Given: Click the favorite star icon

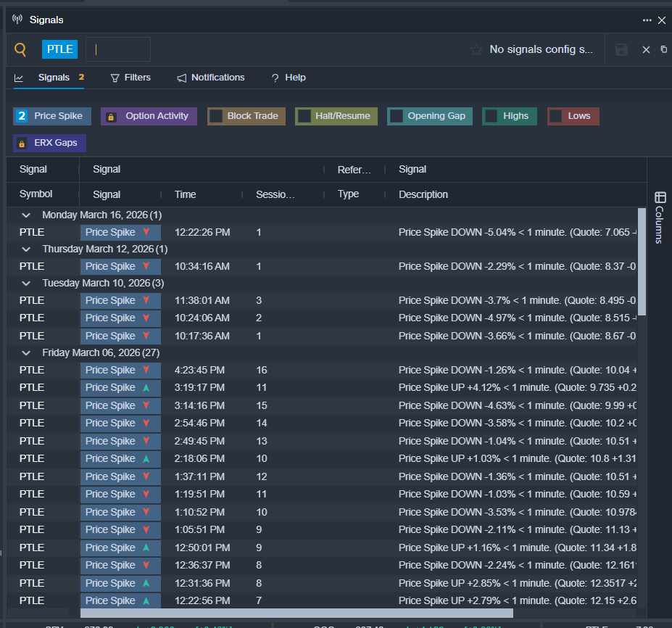Looking at the screenshot, I should pos(476,49).
